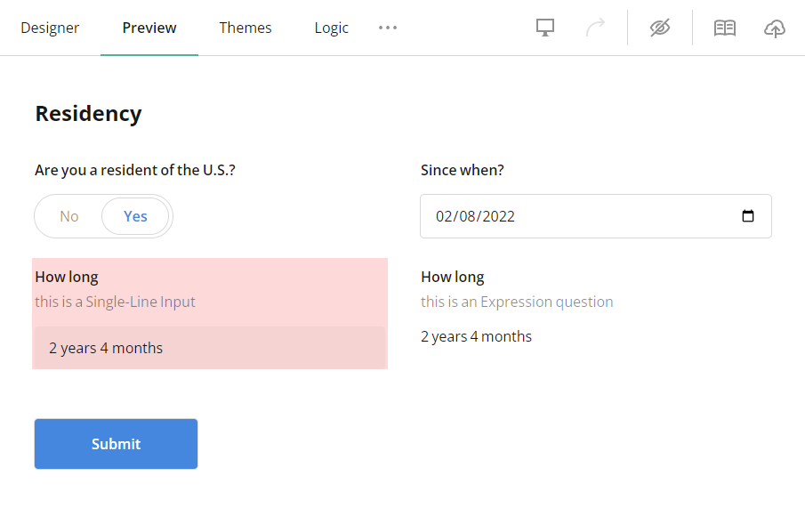This screenshot has height=532, width=805.
Task: Click the Residency page heading
Action: click(x=88, y=114)
